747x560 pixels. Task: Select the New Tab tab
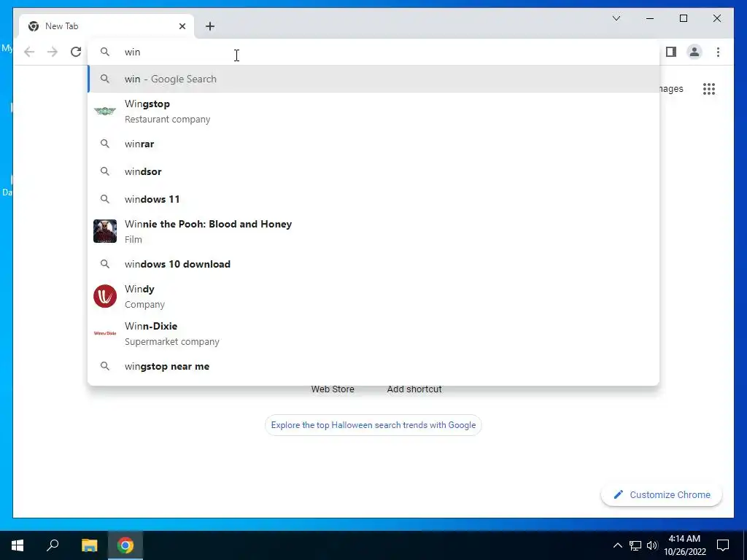107,26
